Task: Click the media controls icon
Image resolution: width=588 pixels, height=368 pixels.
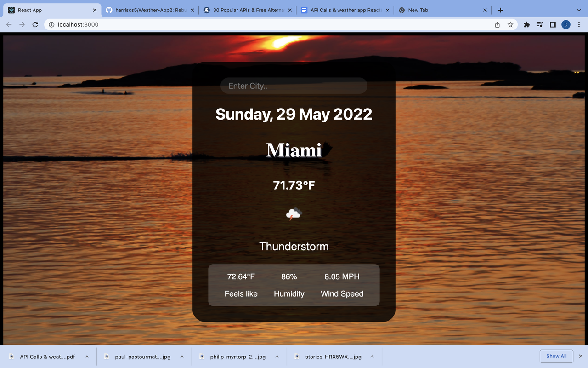Action: (539, 24)
